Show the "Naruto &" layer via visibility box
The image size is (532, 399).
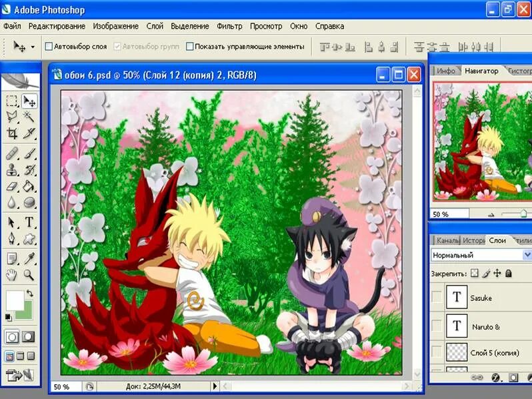[436, 326]
